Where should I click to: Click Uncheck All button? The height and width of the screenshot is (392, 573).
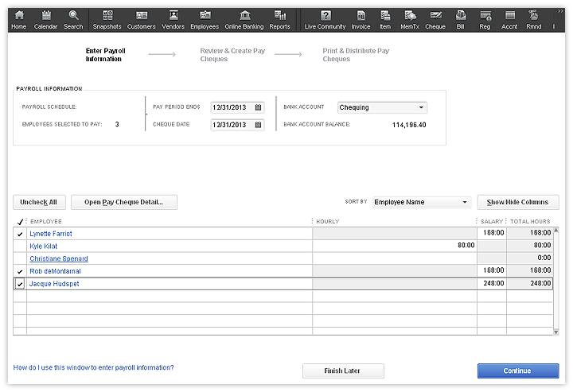(x=39, y=202)
